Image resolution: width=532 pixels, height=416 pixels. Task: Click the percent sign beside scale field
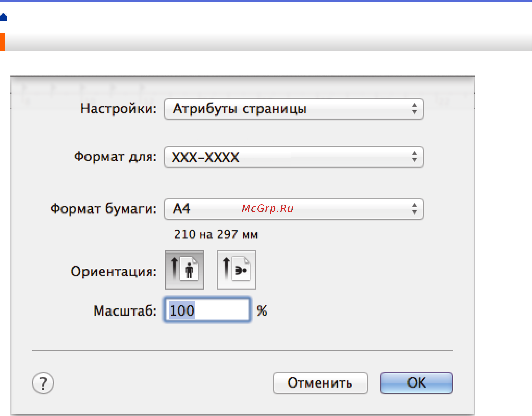pos(262,311)
